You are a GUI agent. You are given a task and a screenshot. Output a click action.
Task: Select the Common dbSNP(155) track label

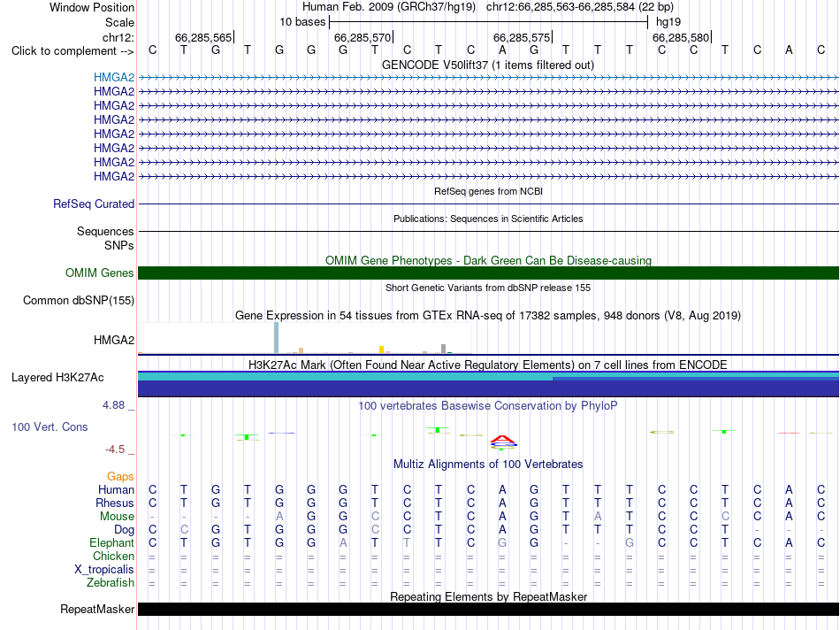(x=78, y=300)
